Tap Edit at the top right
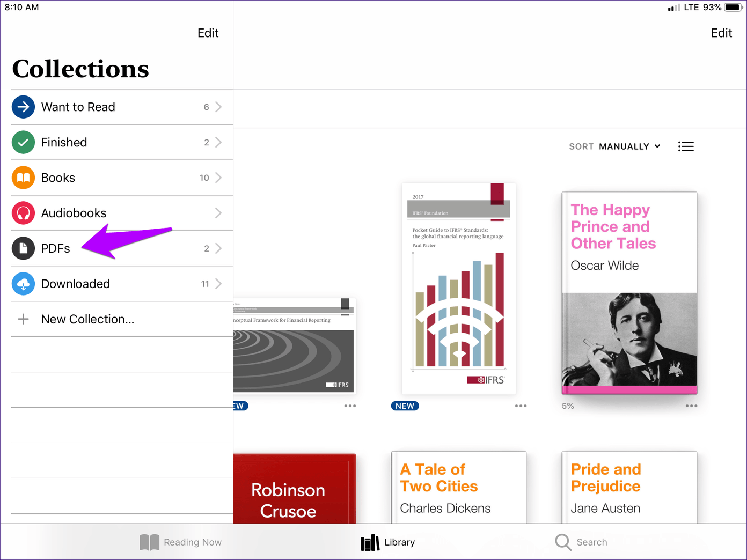Viewport: 747px width, 560px height. [x=721, y=33]
